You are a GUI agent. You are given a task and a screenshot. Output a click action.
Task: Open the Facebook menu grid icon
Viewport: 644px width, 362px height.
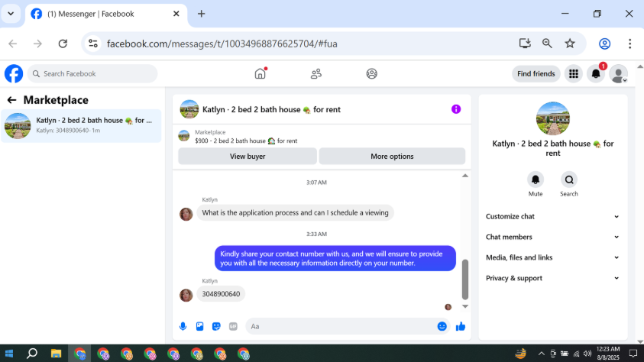point(574,74)
